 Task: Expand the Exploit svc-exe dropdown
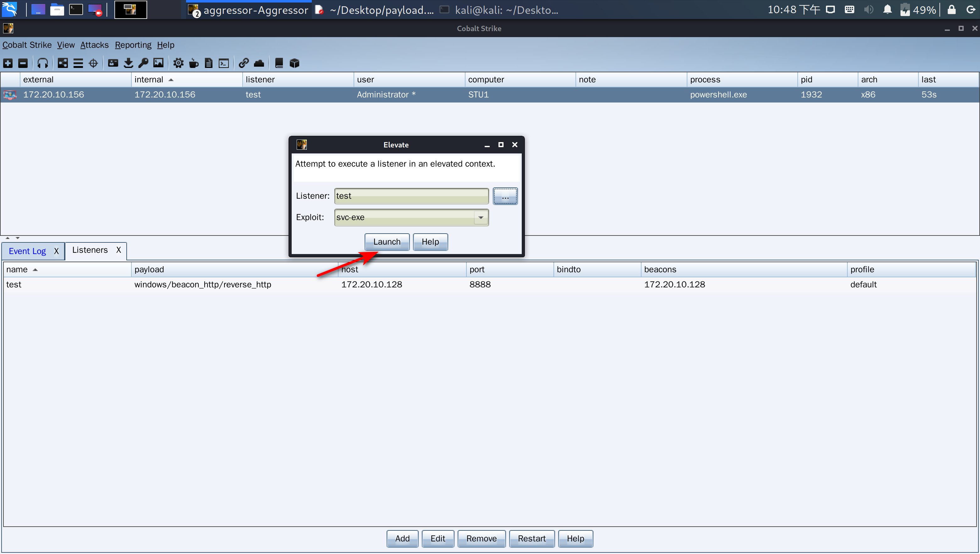click(x=481, y=218)
